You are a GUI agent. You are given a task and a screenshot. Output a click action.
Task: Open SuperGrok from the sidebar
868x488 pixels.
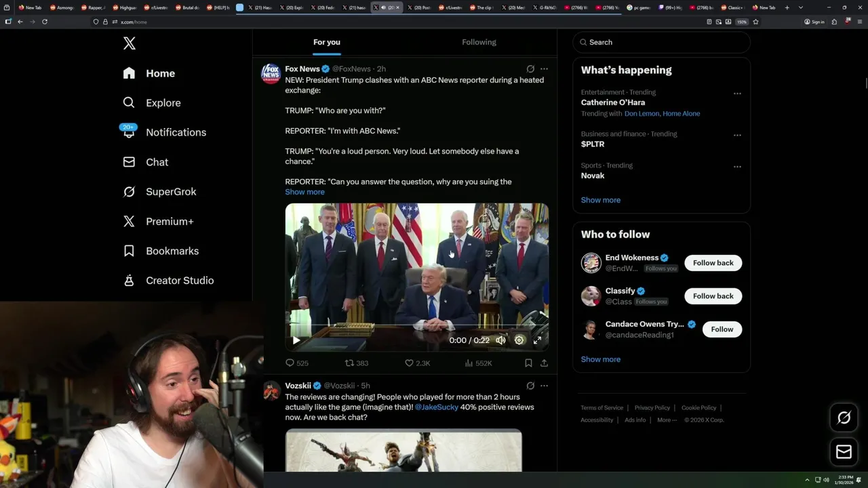tap(159, 192)
